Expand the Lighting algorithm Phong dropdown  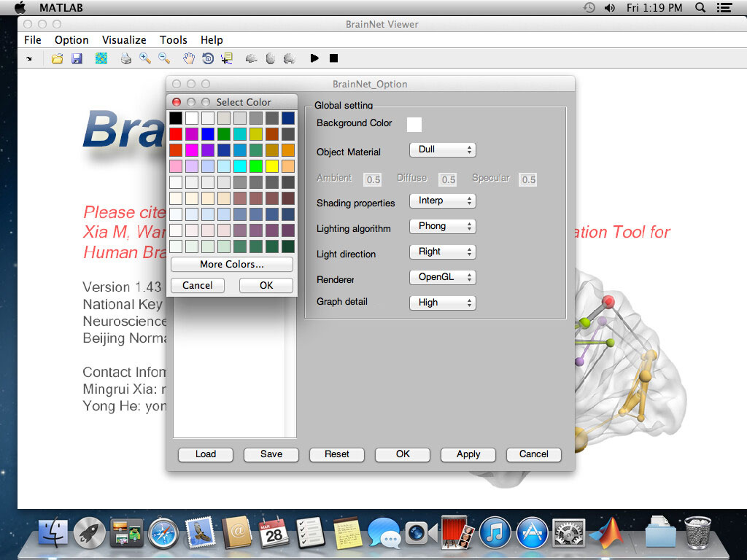(x=442, y=226)
